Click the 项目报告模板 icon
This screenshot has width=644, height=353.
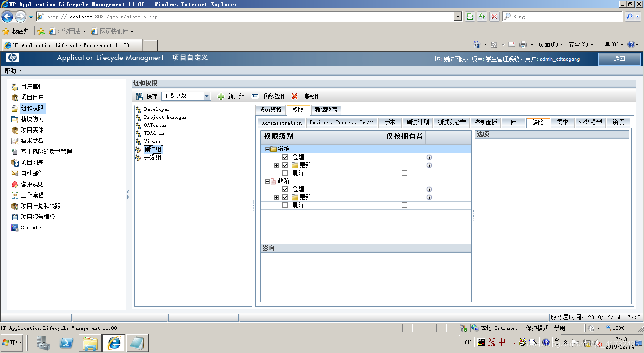(x=15, y=217)
